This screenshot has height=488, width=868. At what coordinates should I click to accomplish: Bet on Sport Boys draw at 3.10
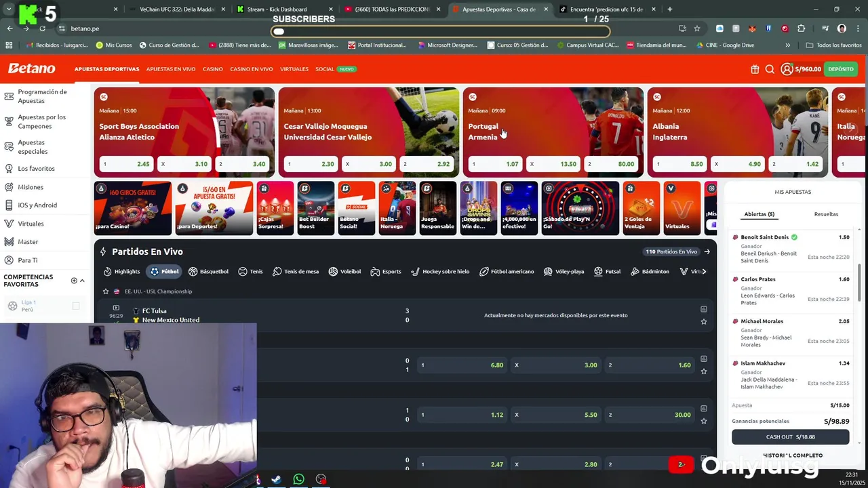pos(184,164)
